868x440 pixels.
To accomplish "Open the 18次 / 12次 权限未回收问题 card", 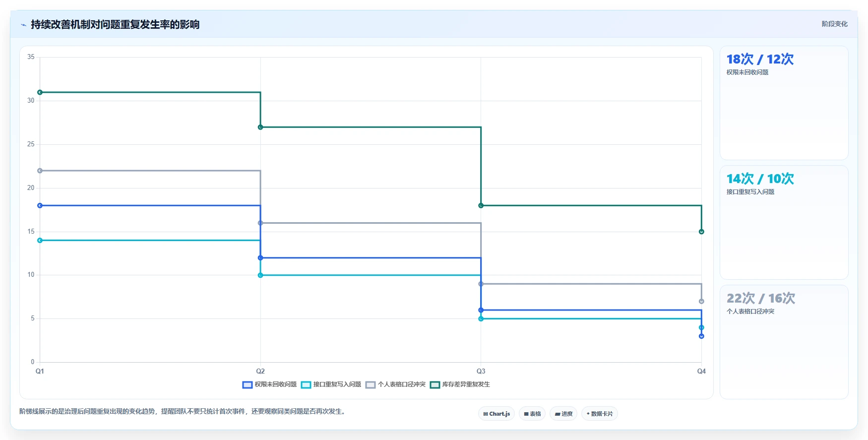I will pos(784,103).
